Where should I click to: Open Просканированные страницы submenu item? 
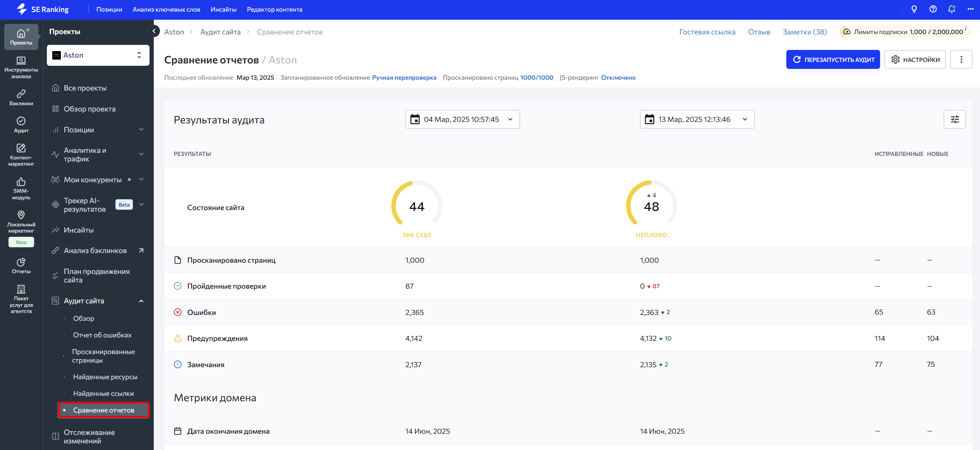(x=103, y=356)
